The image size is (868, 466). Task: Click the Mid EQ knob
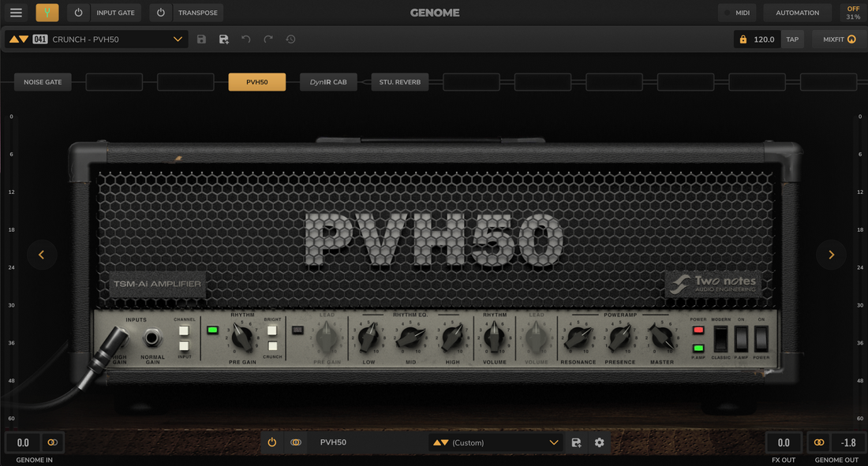[411, 337]
